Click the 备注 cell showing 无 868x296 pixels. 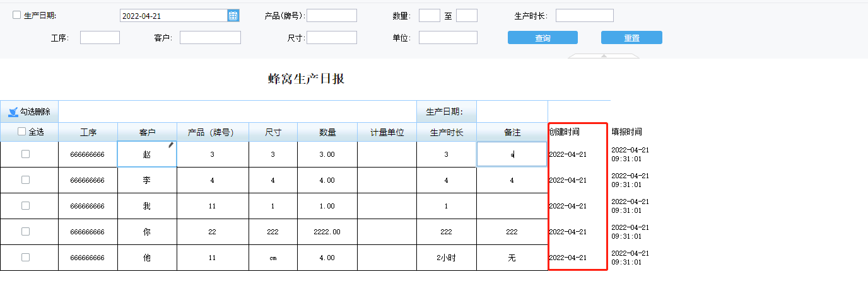512,258
